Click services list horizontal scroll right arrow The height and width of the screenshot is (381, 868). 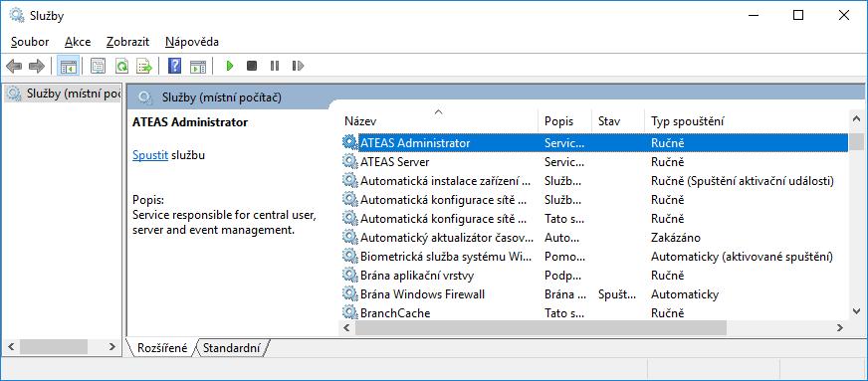pyautogui.click(x=840, y=327)
